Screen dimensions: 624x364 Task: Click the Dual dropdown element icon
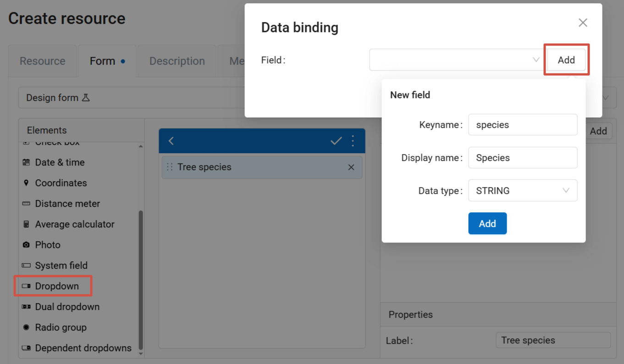point(26,307)
